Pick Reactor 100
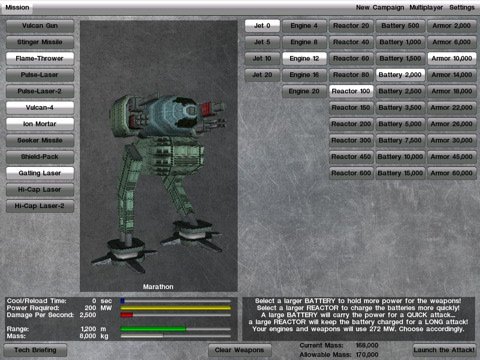The image size is (480, 360). 351,91
